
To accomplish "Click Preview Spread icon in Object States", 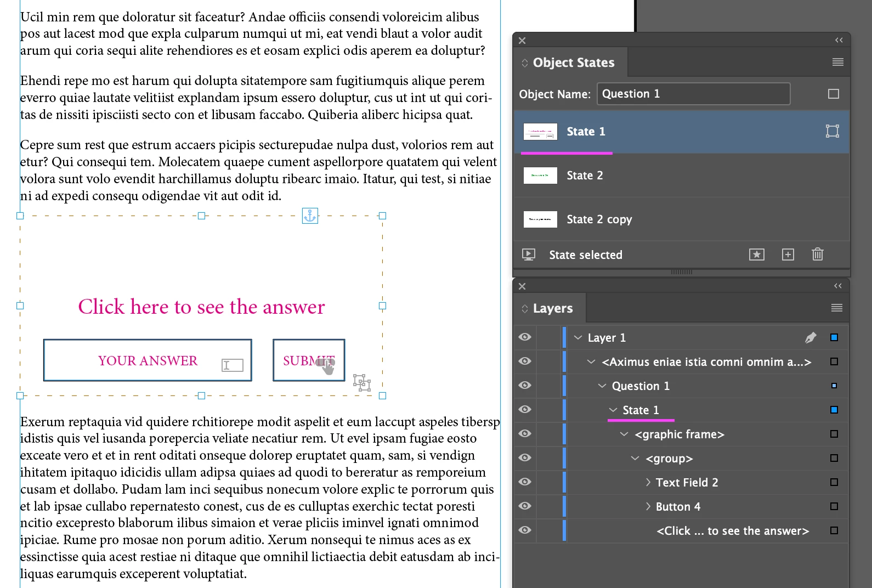I will coord(529,255).
